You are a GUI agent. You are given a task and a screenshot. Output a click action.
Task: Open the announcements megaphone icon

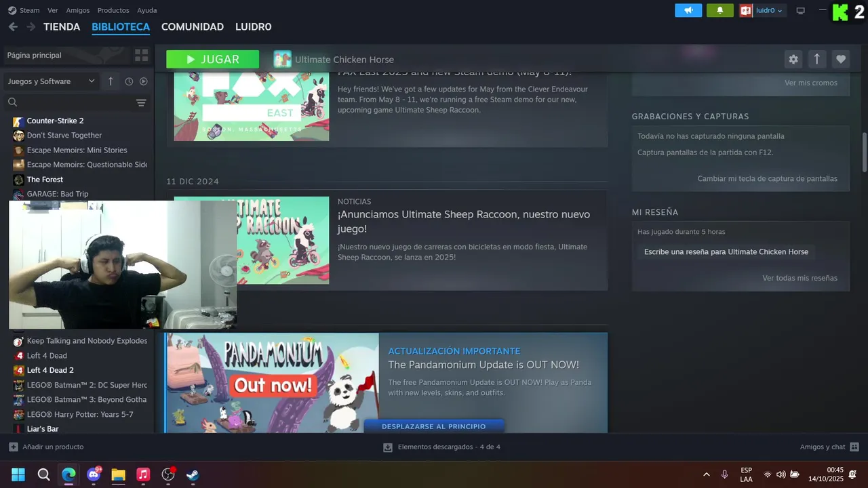click(688, 10)
